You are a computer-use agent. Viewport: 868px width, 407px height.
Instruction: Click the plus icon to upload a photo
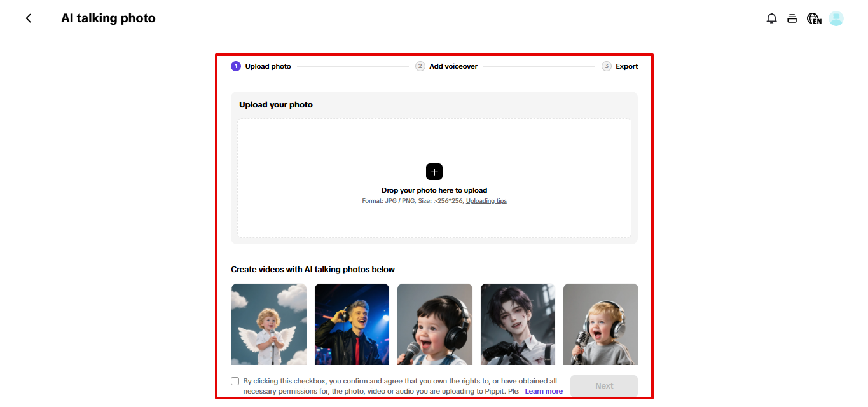point(434,171)
